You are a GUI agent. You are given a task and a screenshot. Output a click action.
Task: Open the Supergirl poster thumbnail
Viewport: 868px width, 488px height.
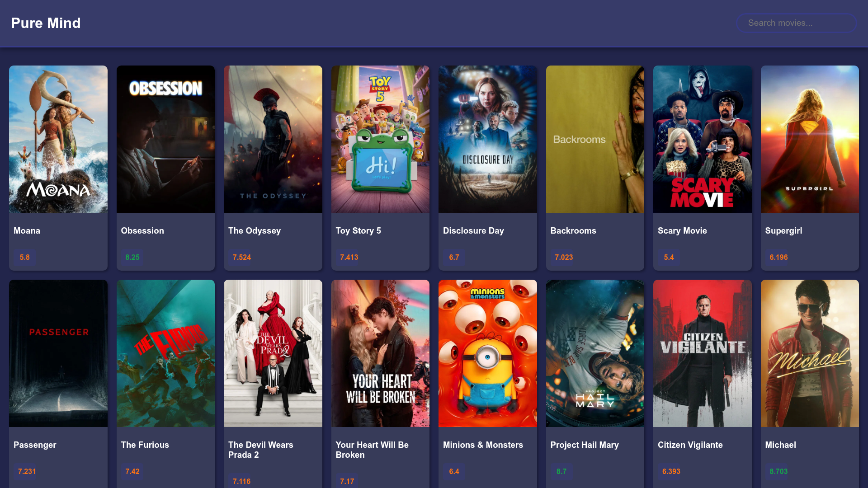coord(810,139)
